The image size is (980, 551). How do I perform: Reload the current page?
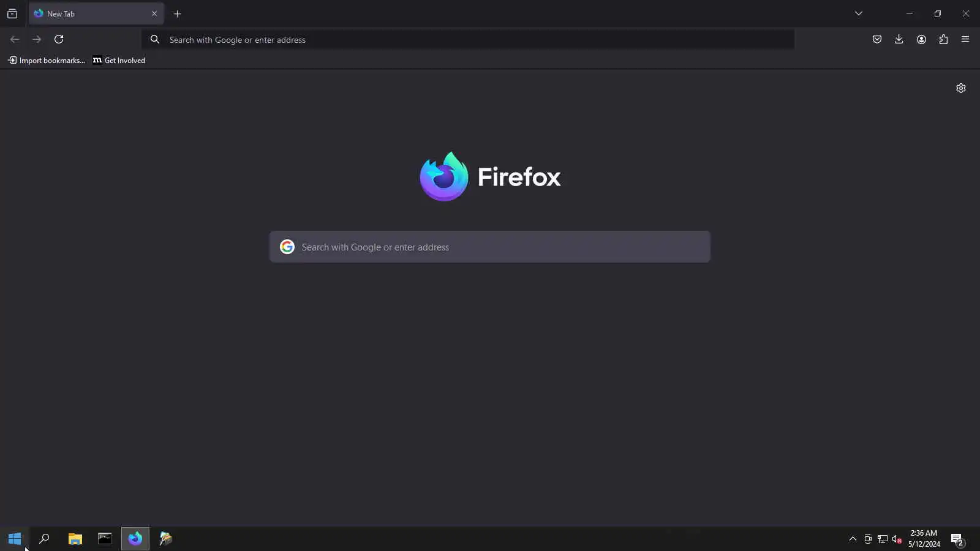[x=59, y=39]
